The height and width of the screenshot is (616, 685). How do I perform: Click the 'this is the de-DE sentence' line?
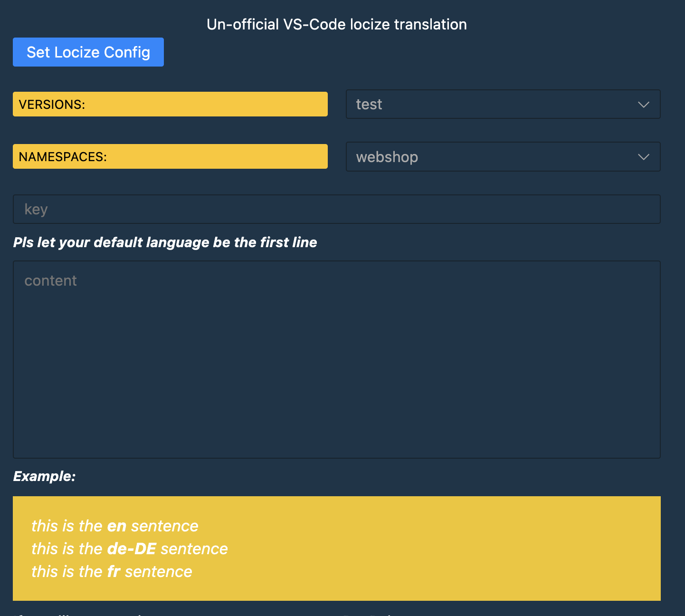130,549
